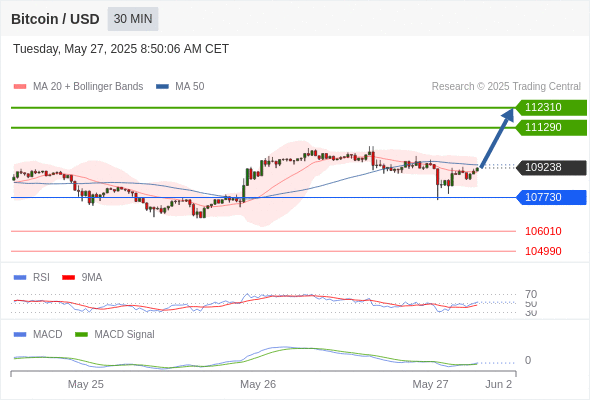
Task: Click the May 25 date axis label
Action: point(85,384)
